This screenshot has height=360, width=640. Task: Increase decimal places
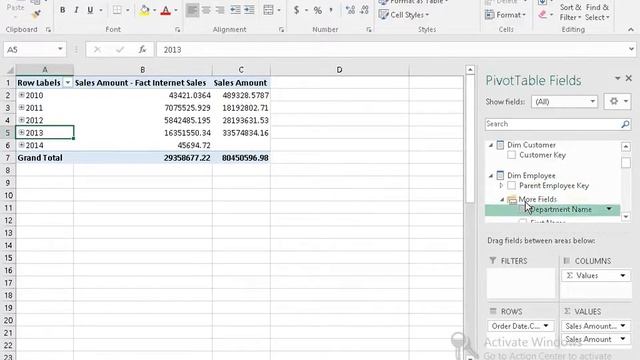pyautogui.click(x=350, y=10)
